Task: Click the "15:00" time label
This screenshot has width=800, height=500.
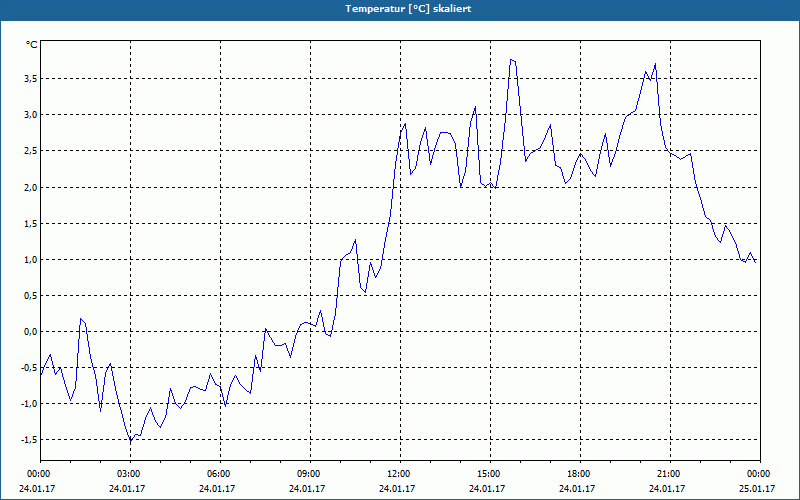Action: pyautogui.click(x=490, y=474)
